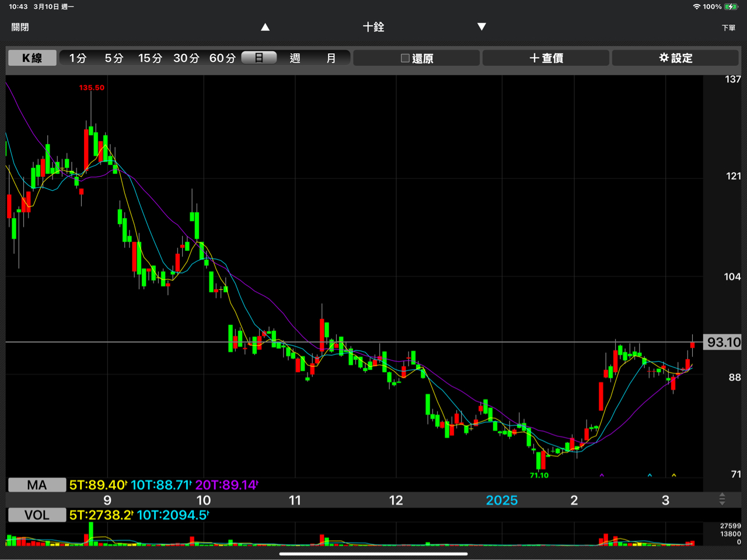This screenshot has width=747, height=560.
Task: Tap the bottom home indicator bar
Action: click(373, 554)
